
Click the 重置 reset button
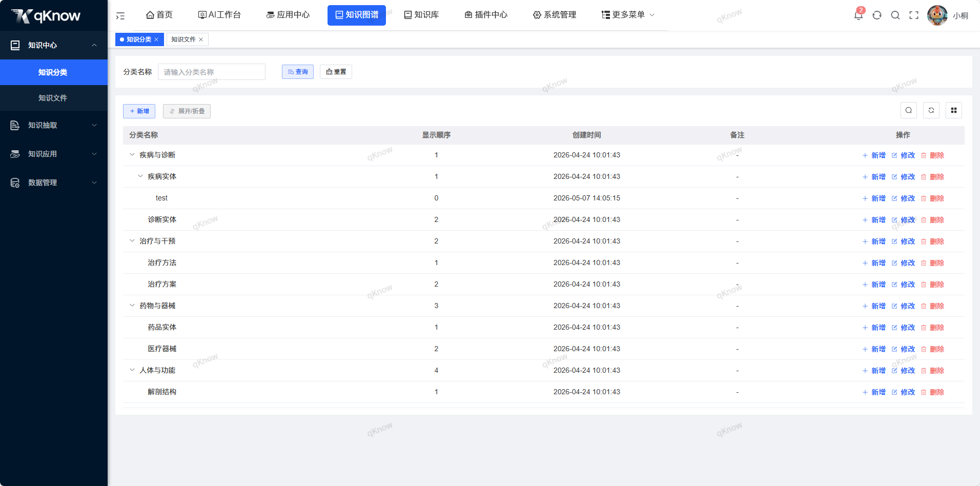click(336, 72)
